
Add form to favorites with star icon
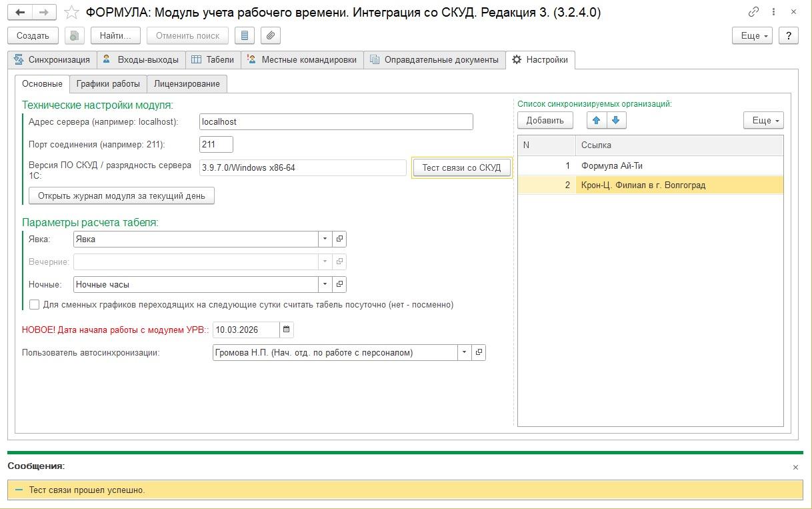pyautogui.click(x=72, y=12)
